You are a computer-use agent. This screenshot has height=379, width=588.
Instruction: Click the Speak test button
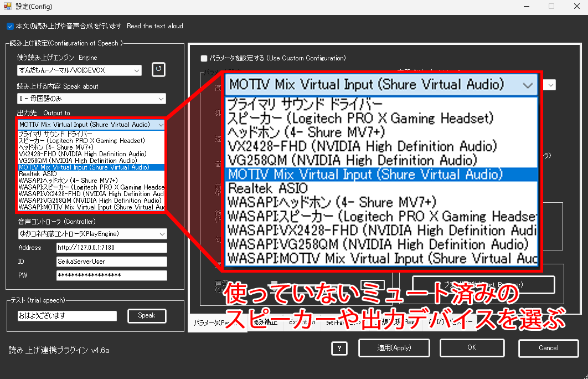(x=147, y=316)
